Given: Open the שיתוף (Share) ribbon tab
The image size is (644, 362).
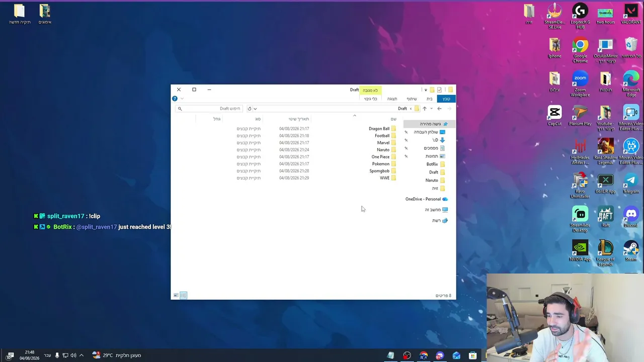Looking at the screenshot, I should coord(412,99).
